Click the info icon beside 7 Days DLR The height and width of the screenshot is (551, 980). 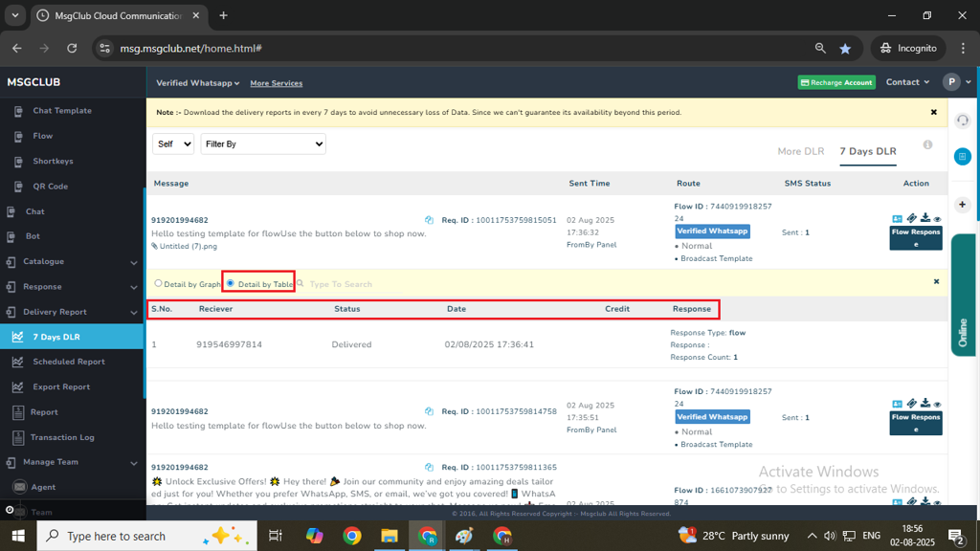(927, 145)
